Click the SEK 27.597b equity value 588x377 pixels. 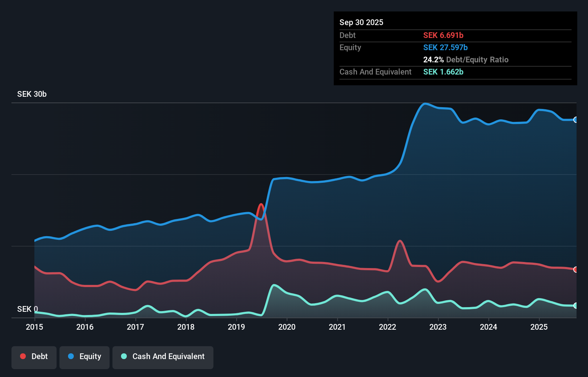[445, 47]
